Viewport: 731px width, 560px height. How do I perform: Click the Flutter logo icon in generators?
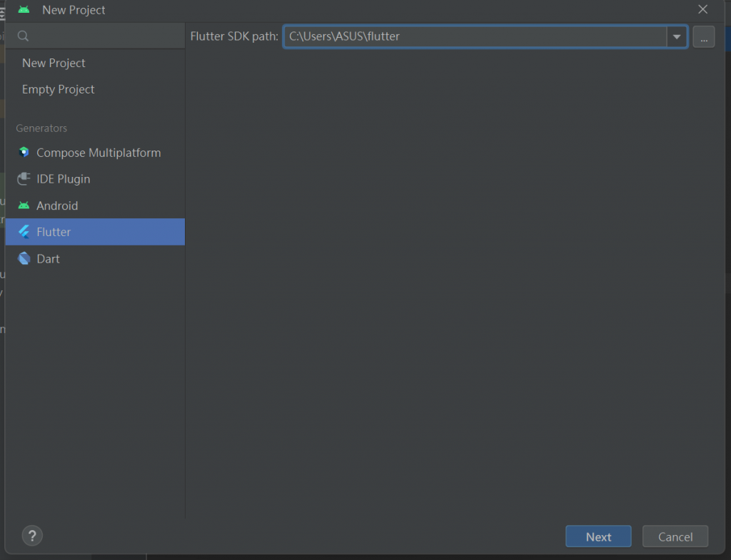tap(24, 232)
